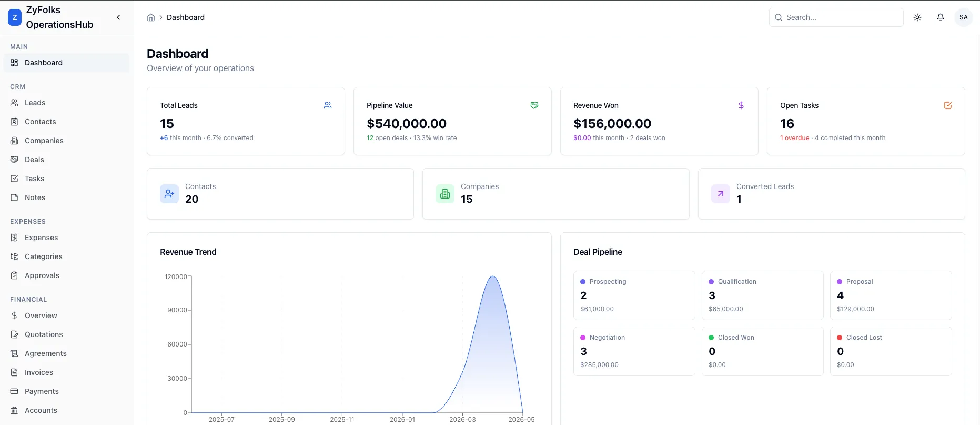The height and width of the screenshot is (425, 980).
Task: Open the Prospecting pipeline stage card
Action: pos(634,295)
